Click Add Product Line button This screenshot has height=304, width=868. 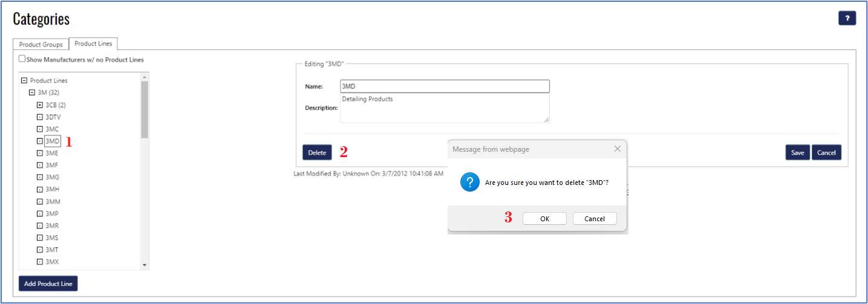point(48,283)
